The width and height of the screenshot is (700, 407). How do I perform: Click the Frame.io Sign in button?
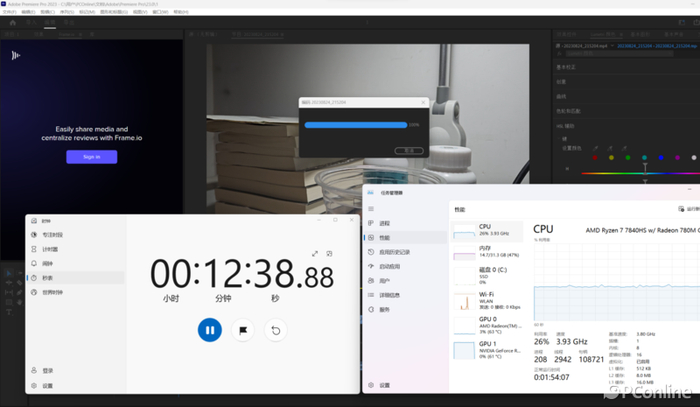click(x=92, y=157)
